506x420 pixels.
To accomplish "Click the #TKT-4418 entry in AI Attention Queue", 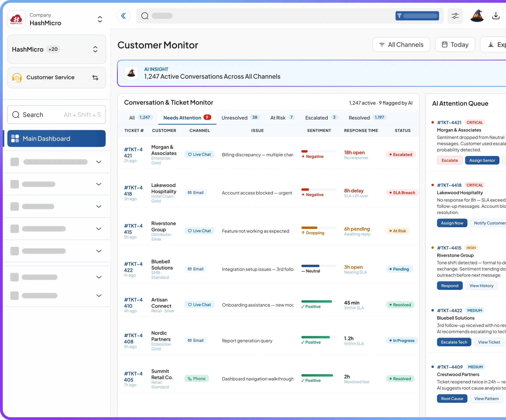I will coord(449,185).
